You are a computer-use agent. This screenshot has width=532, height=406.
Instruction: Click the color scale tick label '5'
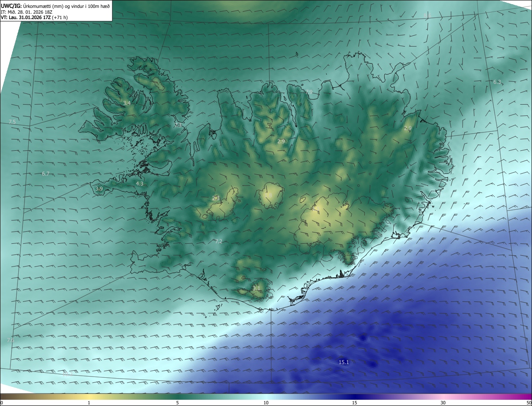coord(177,403)
